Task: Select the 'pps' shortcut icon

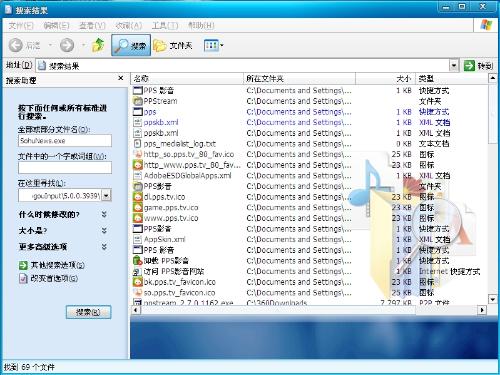Action: point(138,112)
